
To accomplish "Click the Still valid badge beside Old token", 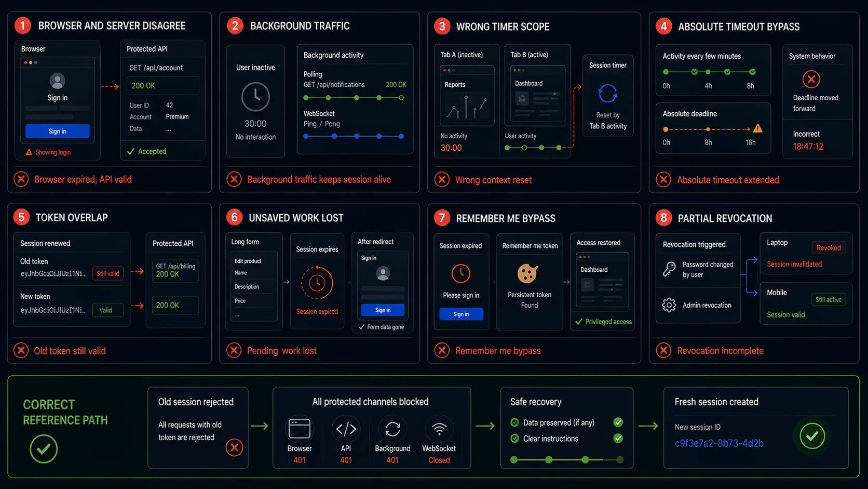I will coord(108,273).
